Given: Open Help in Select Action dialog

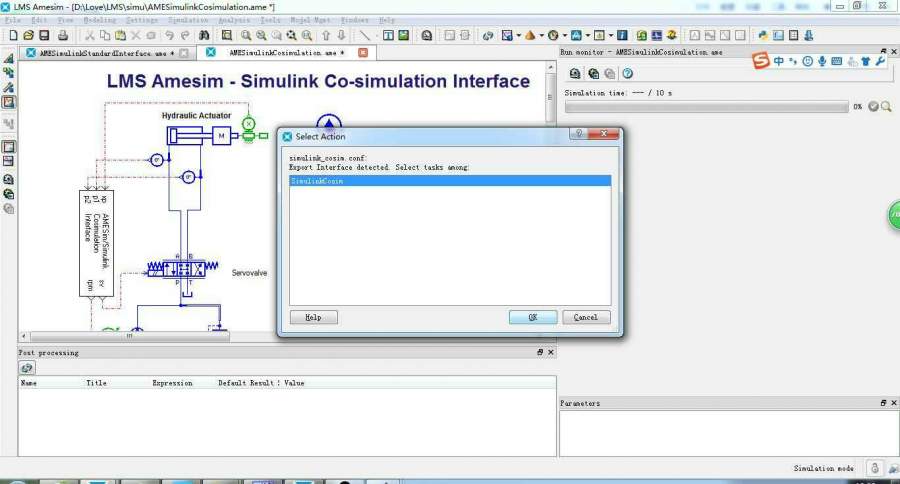Looking at the screenshot, I should point(313,317).
